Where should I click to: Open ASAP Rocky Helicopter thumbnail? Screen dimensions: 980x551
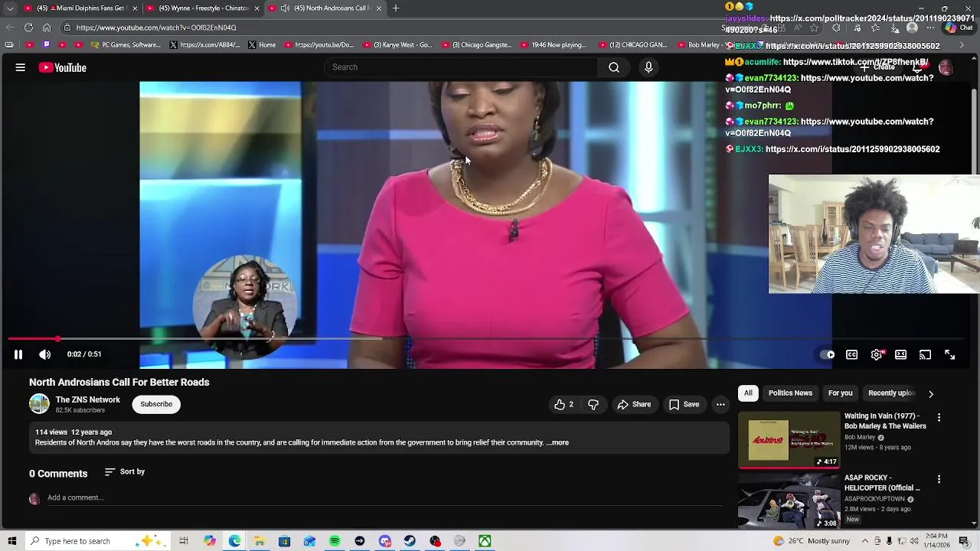789,501
